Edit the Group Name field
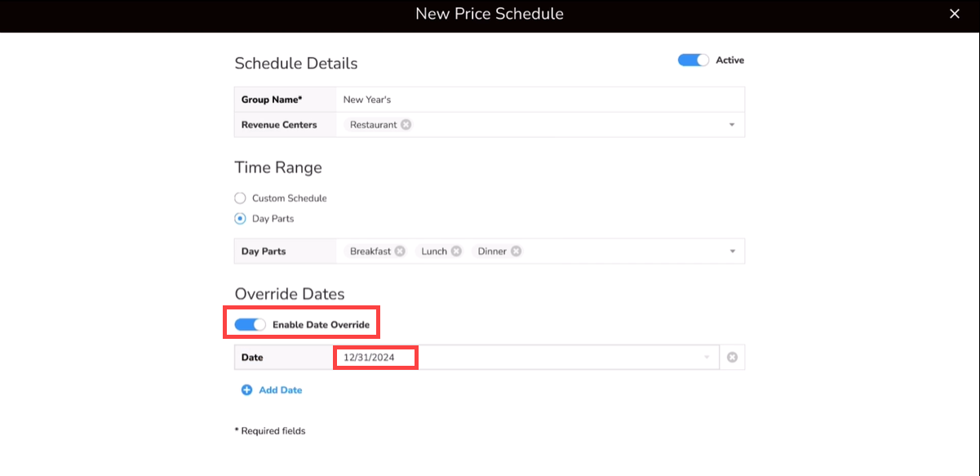 pyautogui.click(x=539, y=100)
